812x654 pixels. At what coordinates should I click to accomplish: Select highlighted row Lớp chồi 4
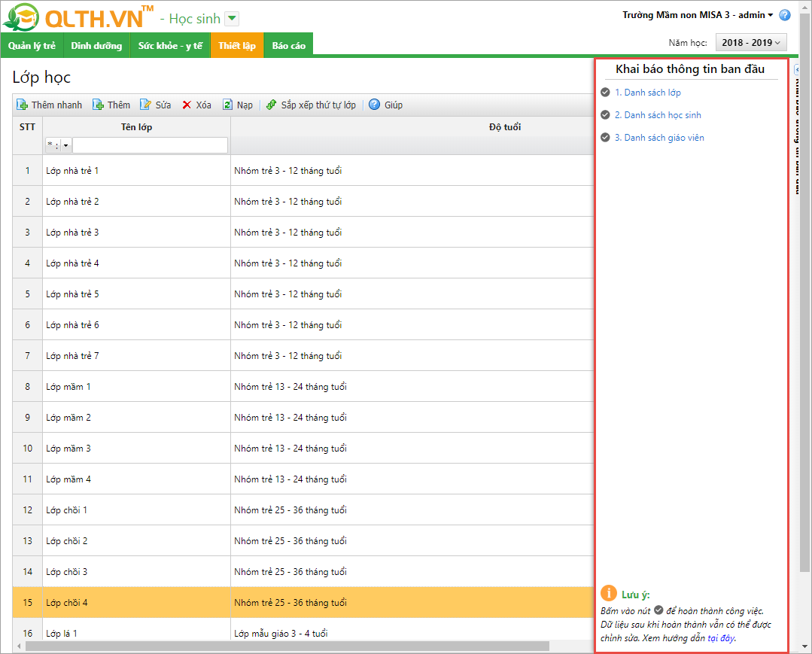coord(303,602)
